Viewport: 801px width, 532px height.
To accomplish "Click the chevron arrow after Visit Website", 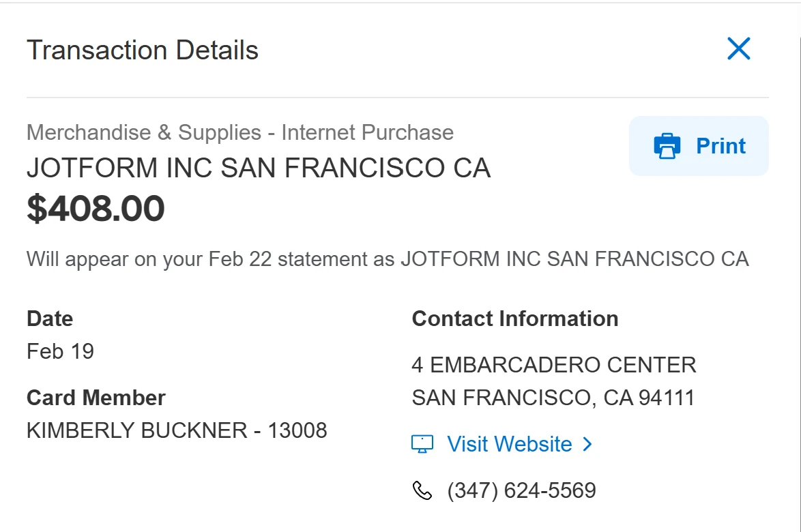I will point(587,444).
